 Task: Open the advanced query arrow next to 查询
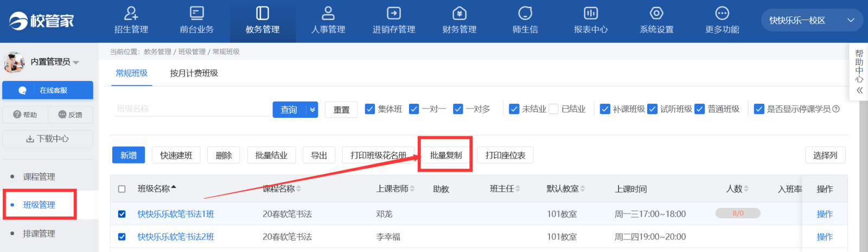[312, 110]
